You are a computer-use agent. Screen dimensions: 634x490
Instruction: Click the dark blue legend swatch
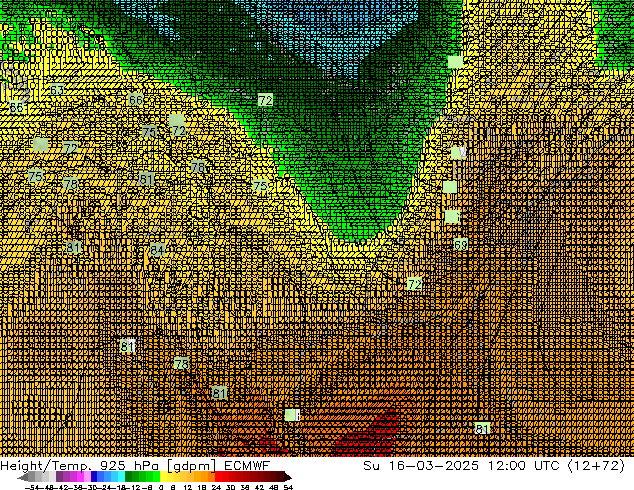(x=94, y=476)
